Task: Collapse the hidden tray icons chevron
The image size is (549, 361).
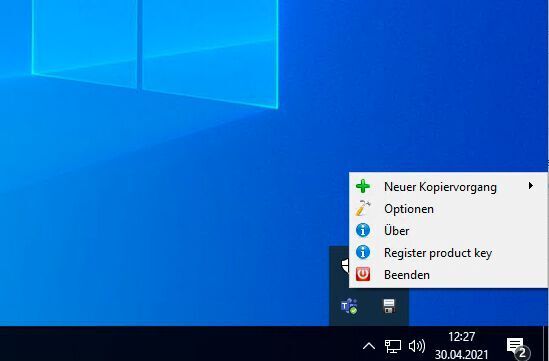Action: pos(369,347)
